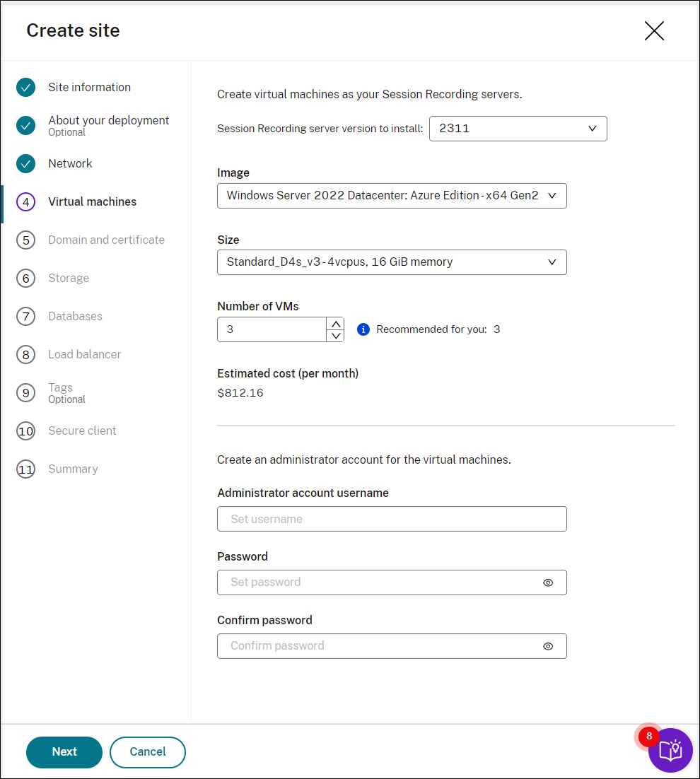
Task: Click the Cancel button
Action: 148,752
